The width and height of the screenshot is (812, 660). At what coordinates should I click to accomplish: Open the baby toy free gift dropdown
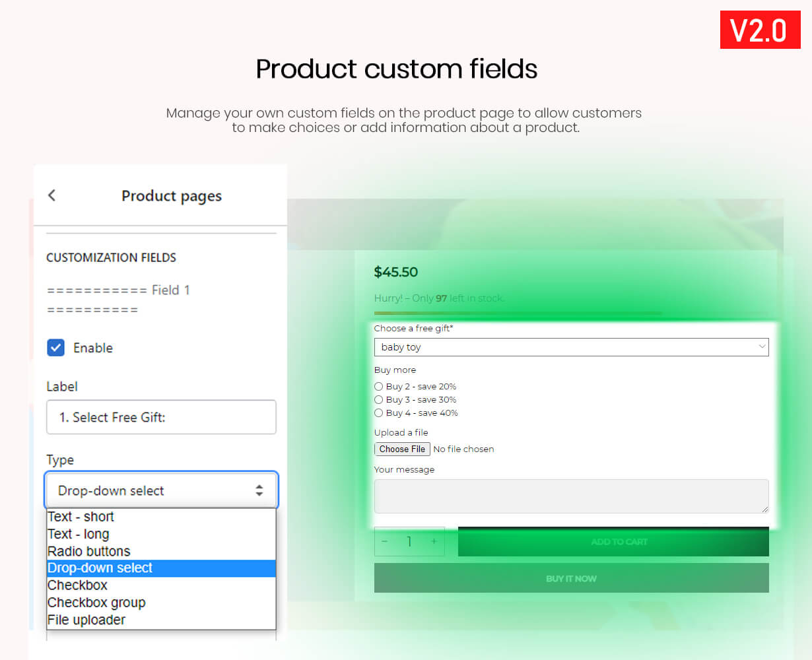(x=571, y=346)
